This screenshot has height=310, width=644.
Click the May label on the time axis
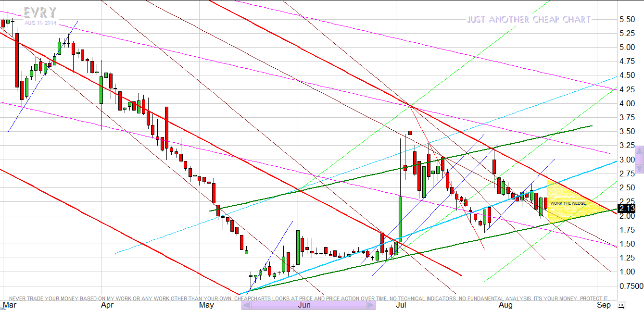tap(206, 305)
